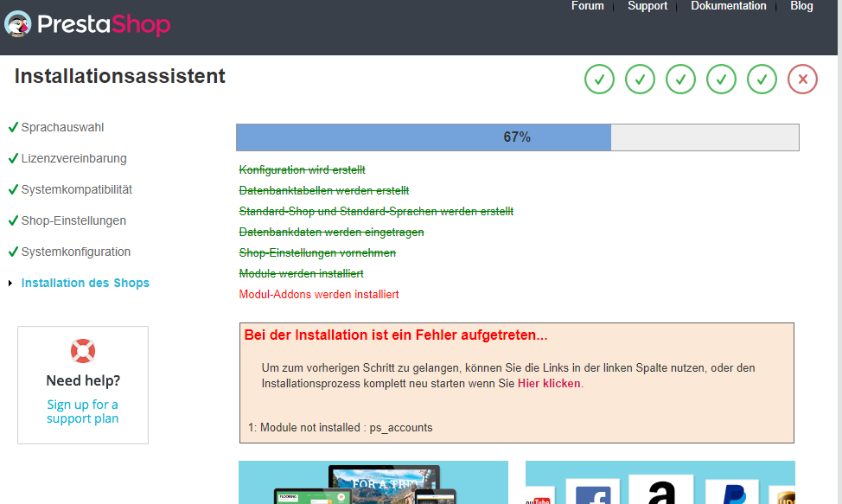Go back to Lizenzvereinbarung step
Viewport: 842px width, 504px height.
[74, 158]
